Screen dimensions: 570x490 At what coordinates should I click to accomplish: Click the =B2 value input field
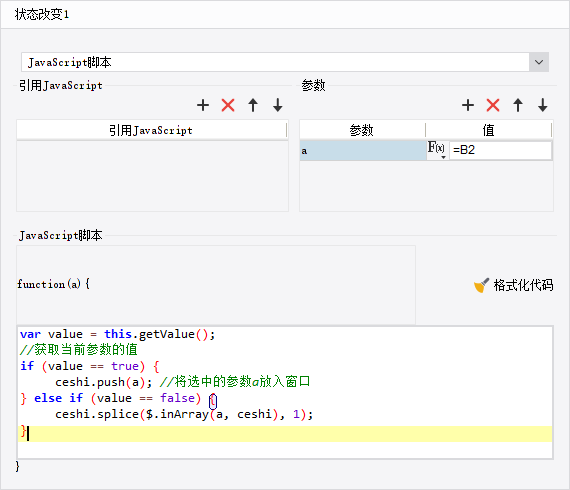(501, 150)
